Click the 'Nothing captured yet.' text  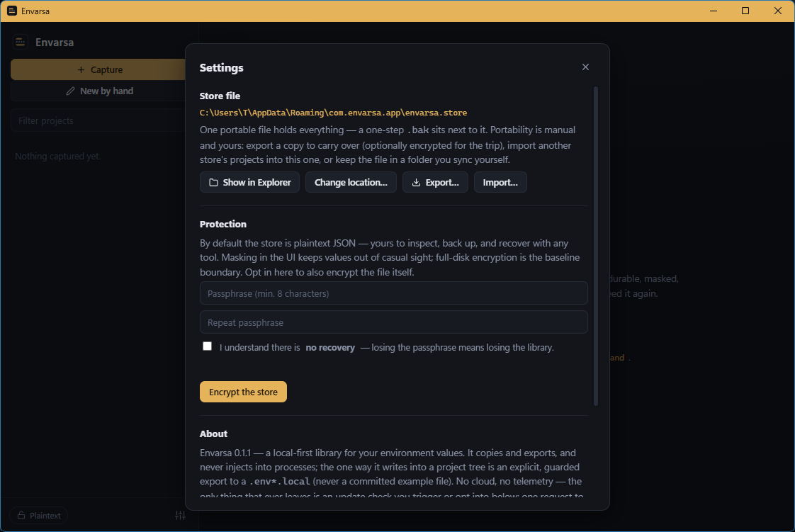tap(58, 156)
